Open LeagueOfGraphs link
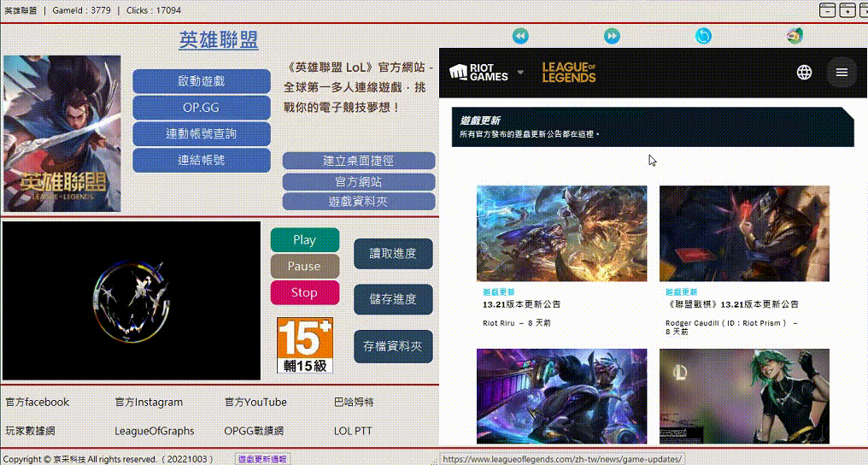Screen dimensions: 868x465 click(155, 431)
